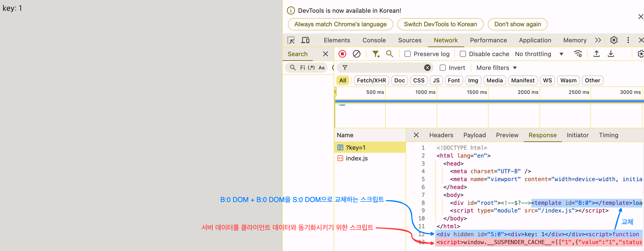Toggle the device toolbar icon
The width and height of the screenshot is (644, 251).
click(x=305, y=40)
